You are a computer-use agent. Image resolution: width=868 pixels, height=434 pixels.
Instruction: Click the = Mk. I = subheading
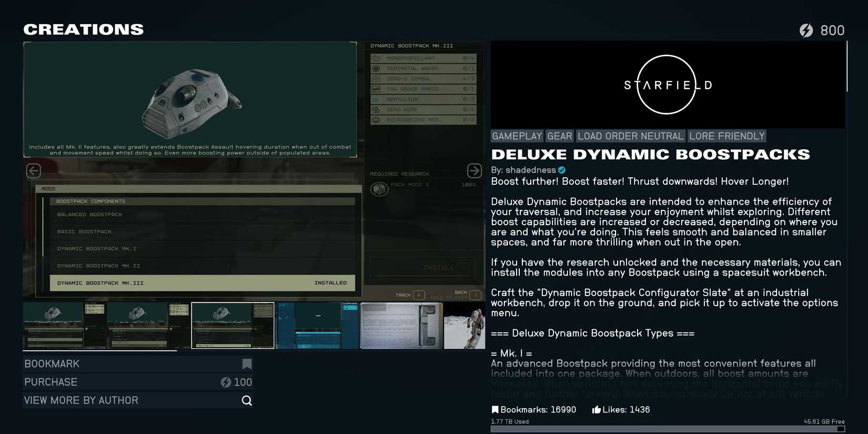pyautogui.click(x=511, y=354)
